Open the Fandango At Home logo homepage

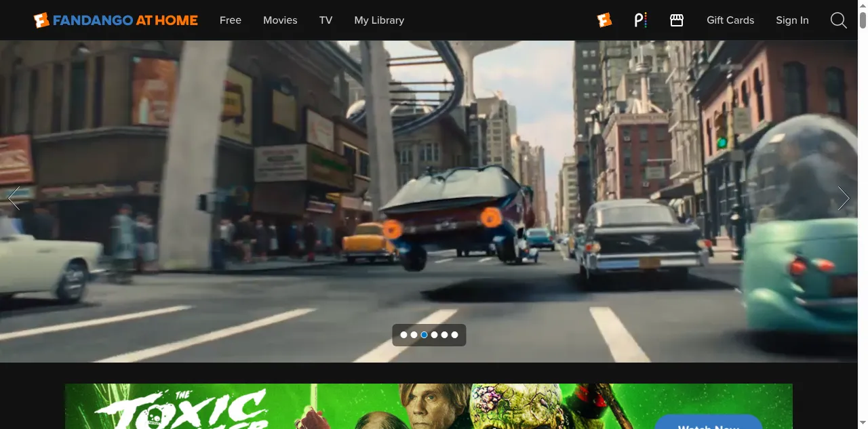tap(116, 20)
